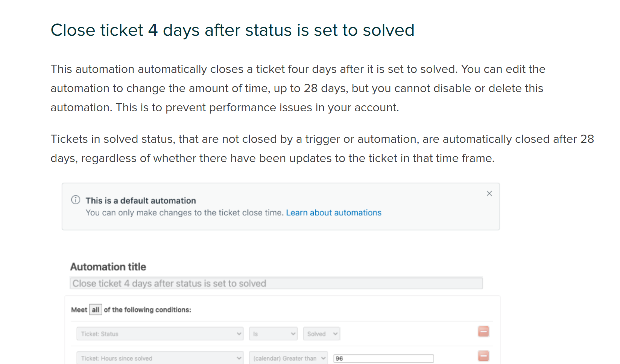Viewport: 620px width, 364px height.
Task: Click the paragraph starting 'This automation automatically closes'
Action: 297,88
